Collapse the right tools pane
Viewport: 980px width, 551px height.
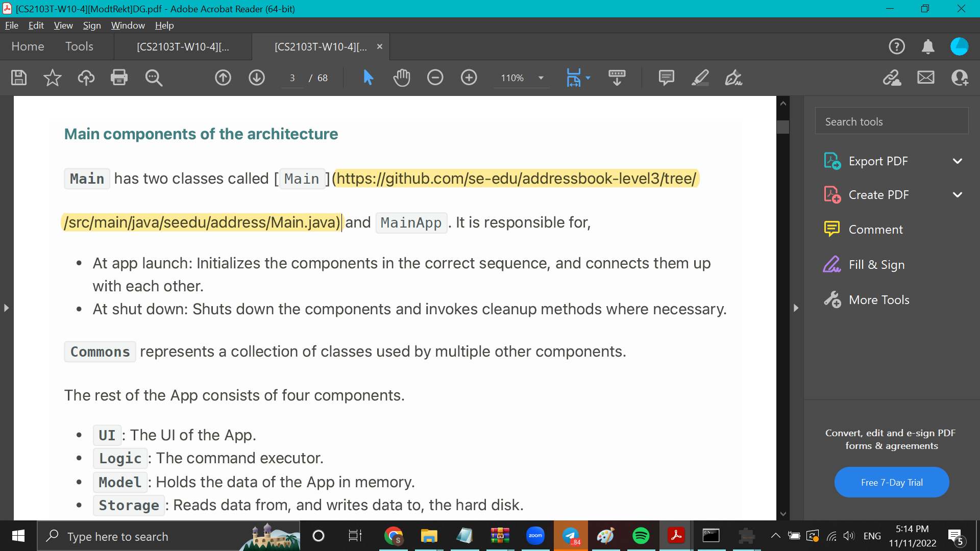pos(796,308)
